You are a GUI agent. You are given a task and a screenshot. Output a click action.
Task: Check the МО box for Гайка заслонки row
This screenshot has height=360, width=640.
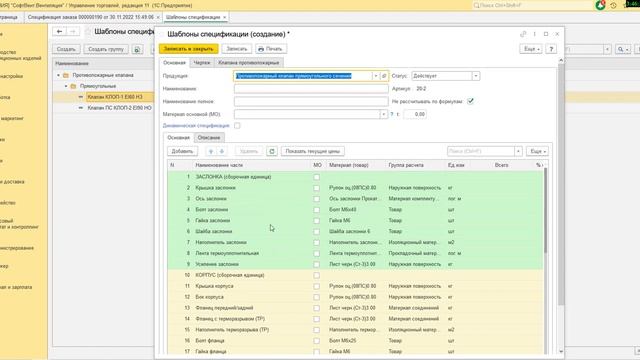tap(316, 221)
